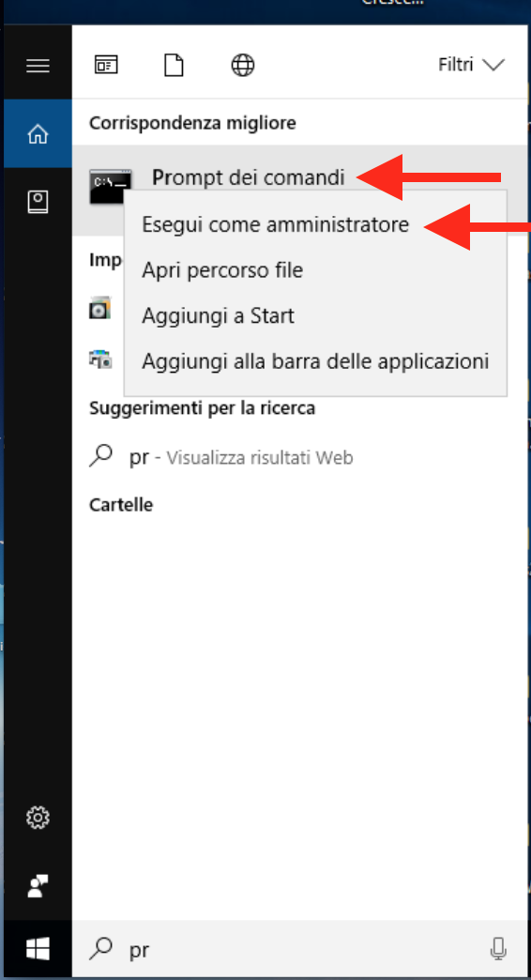This screenshot has width=531, height=980.
Task: Open the Settings gear icon
Action: (38, 817)
